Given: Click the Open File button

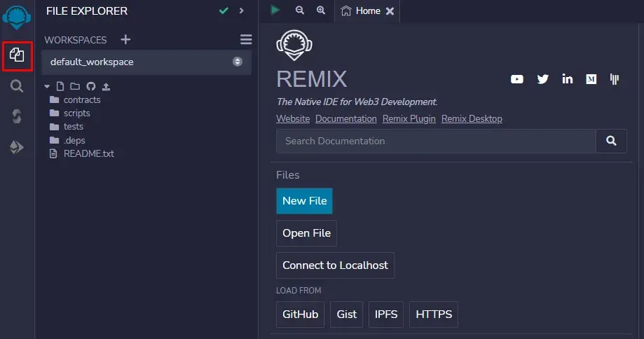Looking at the screenshot, I should pos(306,233).
